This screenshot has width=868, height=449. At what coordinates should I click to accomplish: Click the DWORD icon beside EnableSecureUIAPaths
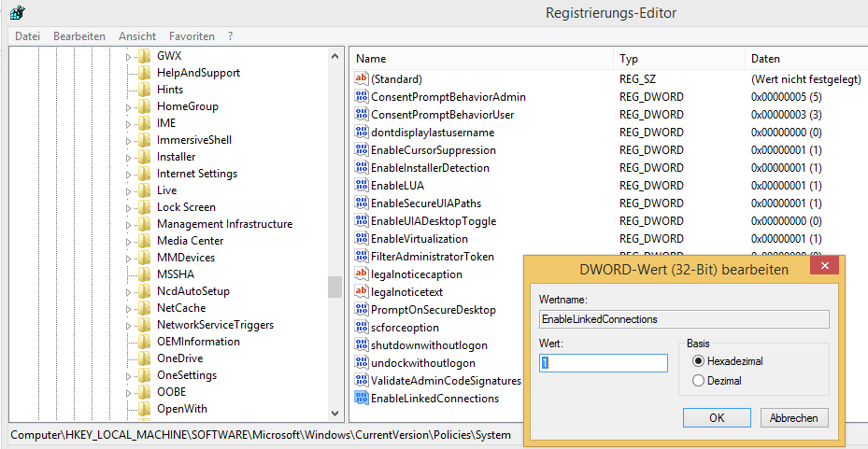(x=362, y=203)
